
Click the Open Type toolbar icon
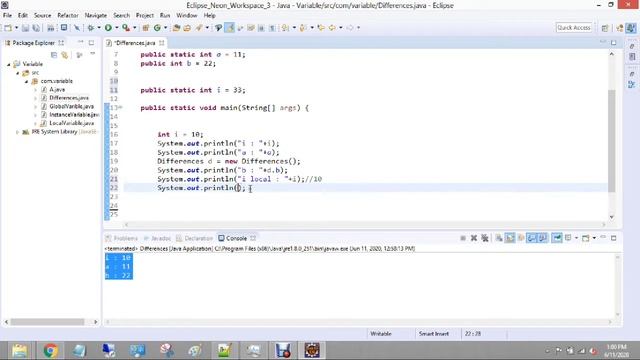[x=176, y=28]
